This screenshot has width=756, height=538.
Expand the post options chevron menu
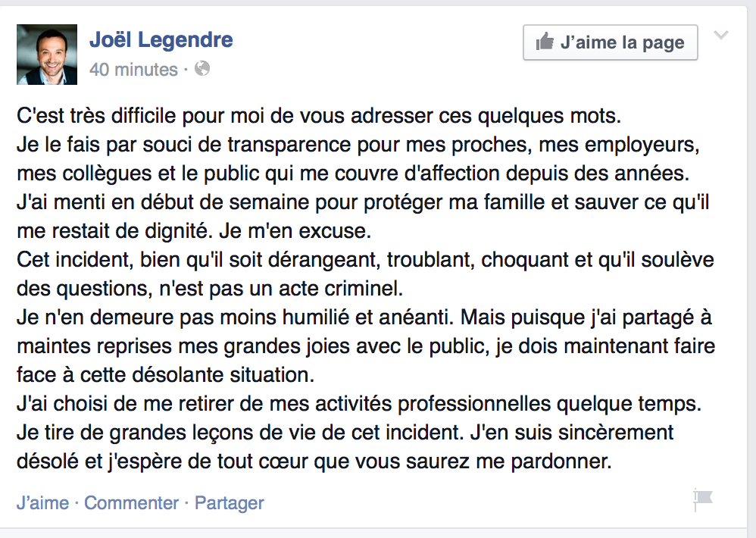click(721, 35)
